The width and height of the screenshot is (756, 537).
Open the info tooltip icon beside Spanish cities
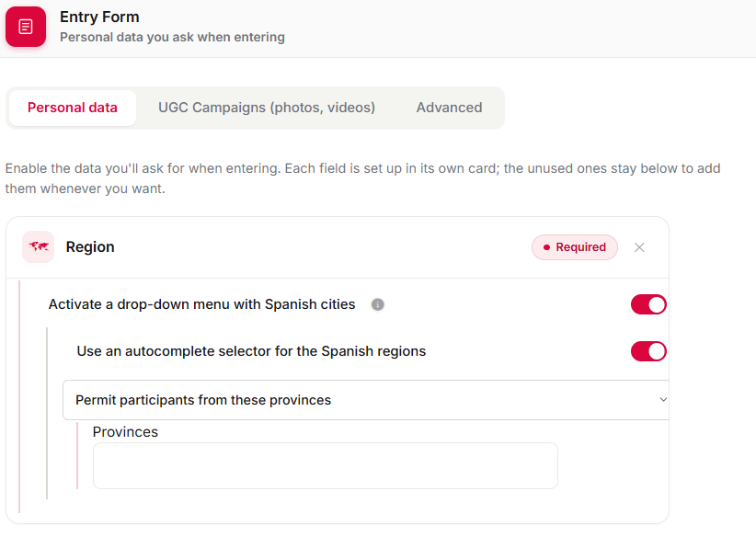click(x=377, y=304)
